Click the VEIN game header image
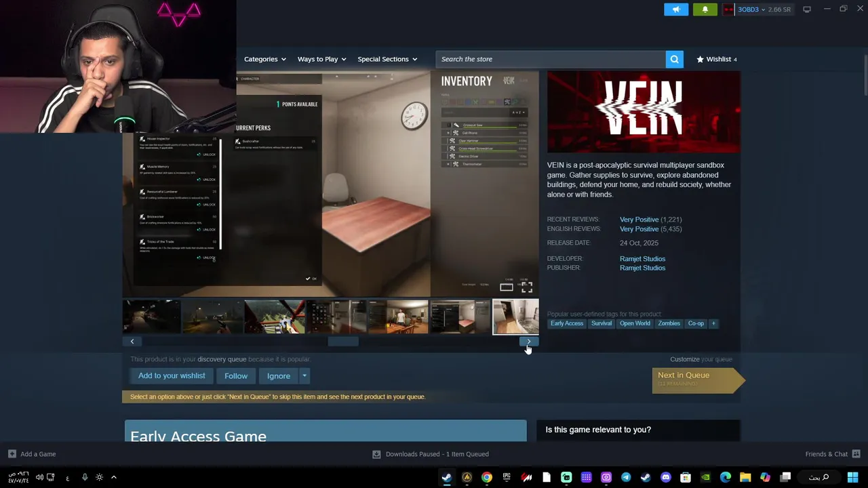The width and height of the screenshot is (868, 488). 644,112
